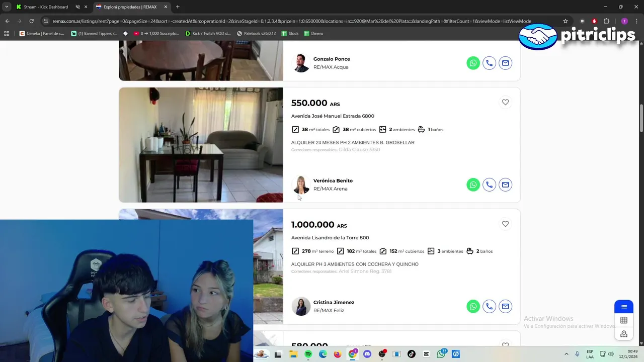
Task: Call Cristina Jimenez phone icon
Action: (489, 306)
